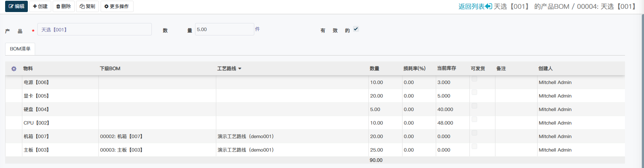Open sub-BOM link 00003: 主板【003】
644x168 pixels.
click(121, 150)
